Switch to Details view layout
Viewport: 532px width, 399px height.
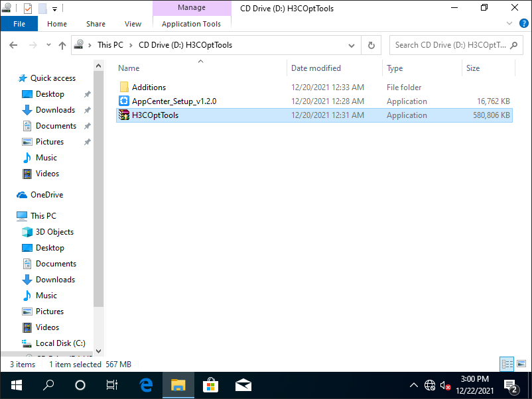tap(507, 365)
